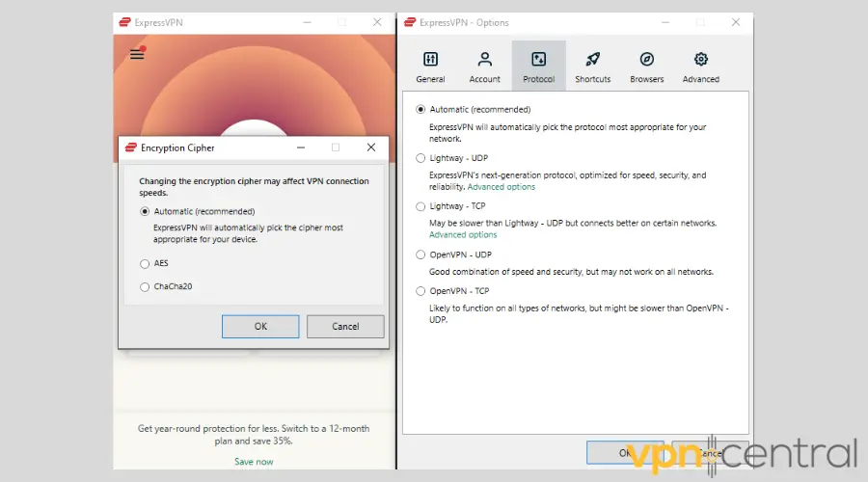Open Advanced options under Lightway - TCP

[463, 234]
